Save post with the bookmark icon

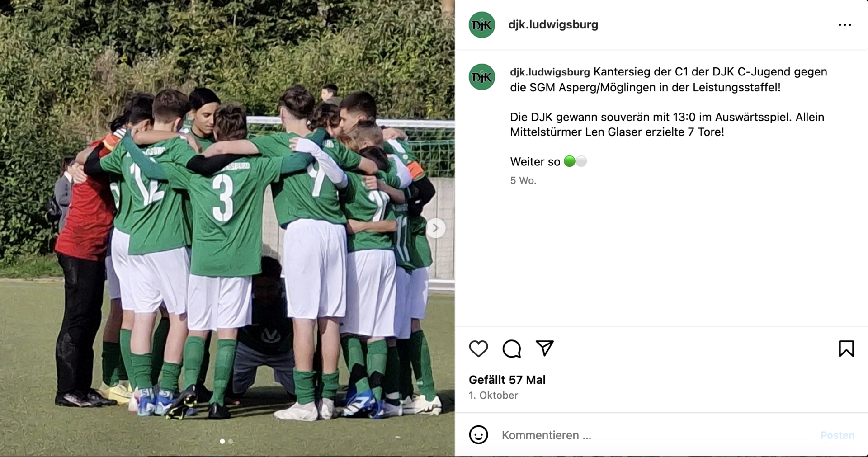[846, 349]
